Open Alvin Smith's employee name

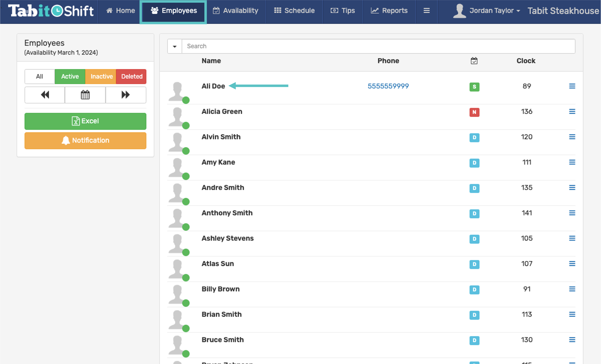pyautogui.click(x=221, y=137)
